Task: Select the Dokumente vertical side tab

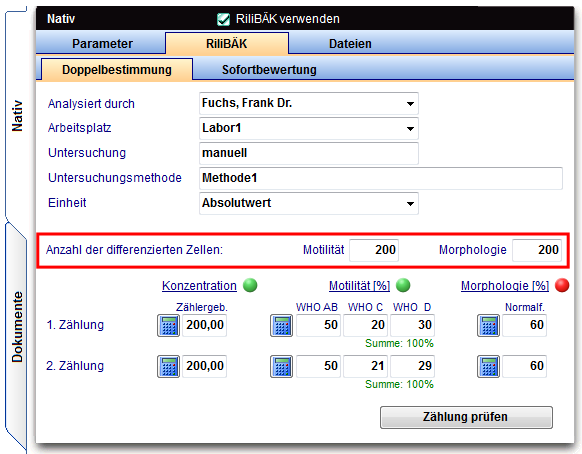Action: coord(17,327)
